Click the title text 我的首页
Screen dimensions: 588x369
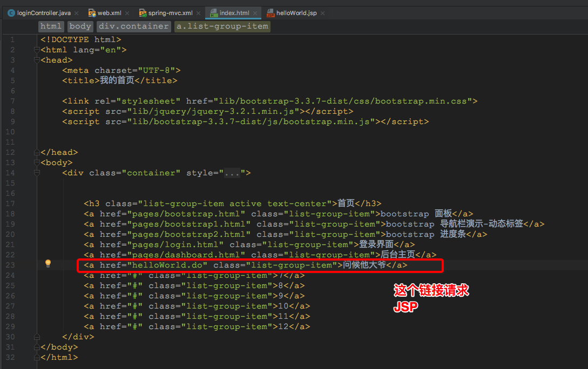[x=117, y=80]
